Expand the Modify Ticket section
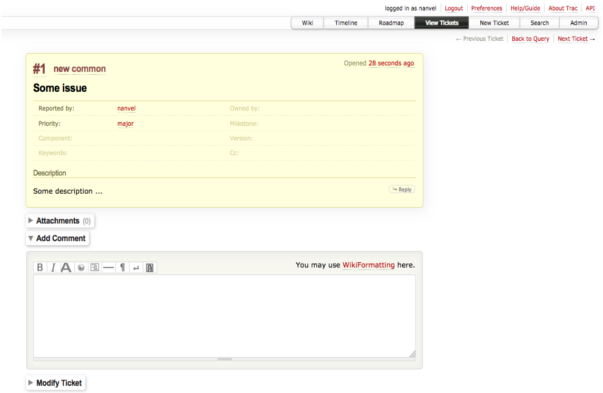The image size is (603, 393). pos(55,383)
